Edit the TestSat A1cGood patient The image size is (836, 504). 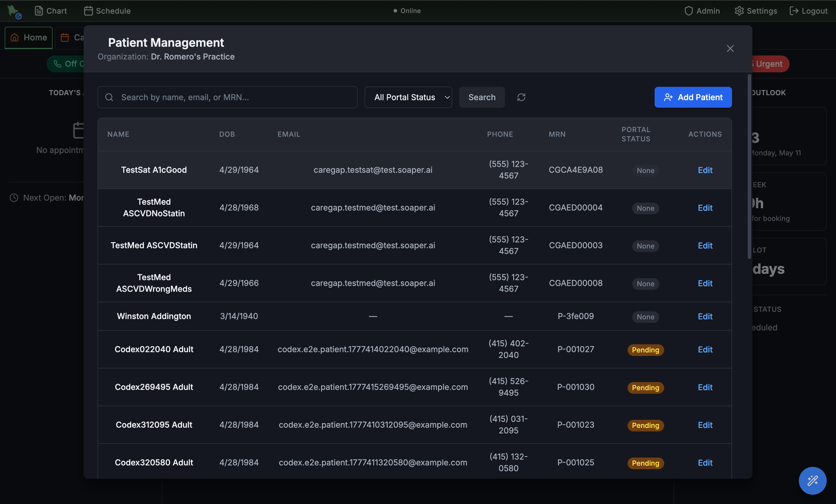(705, 170)
